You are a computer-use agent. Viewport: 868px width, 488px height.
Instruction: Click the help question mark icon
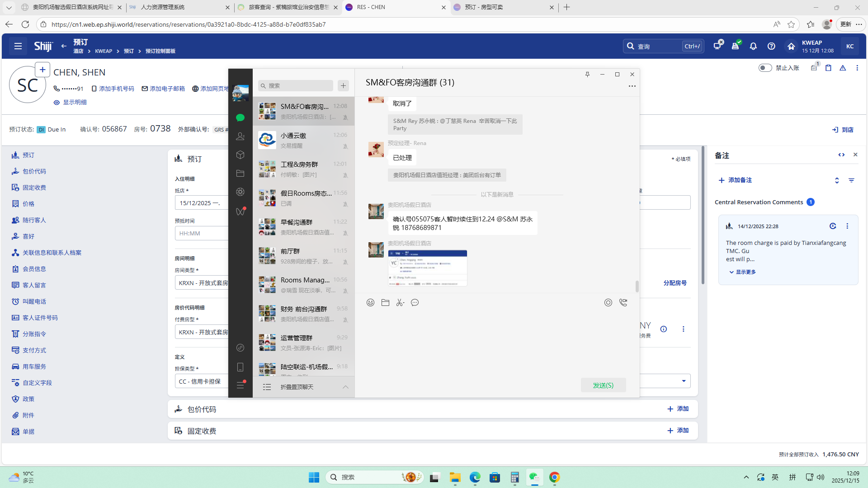(771, 46)
